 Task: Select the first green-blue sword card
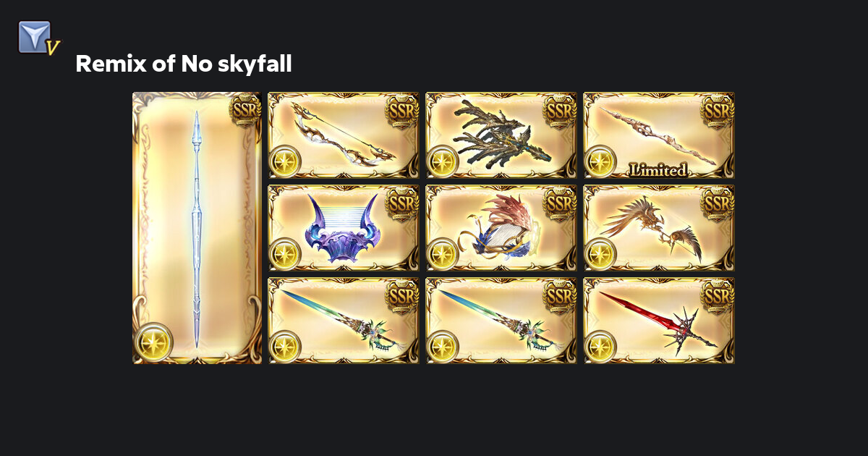[x=344, y=321]
